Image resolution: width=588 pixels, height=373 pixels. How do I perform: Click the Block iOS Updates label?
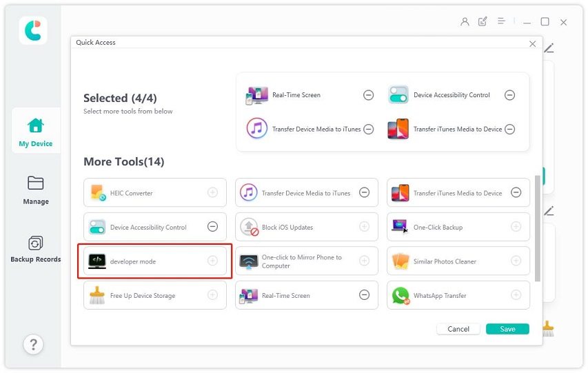coord(287,228)
